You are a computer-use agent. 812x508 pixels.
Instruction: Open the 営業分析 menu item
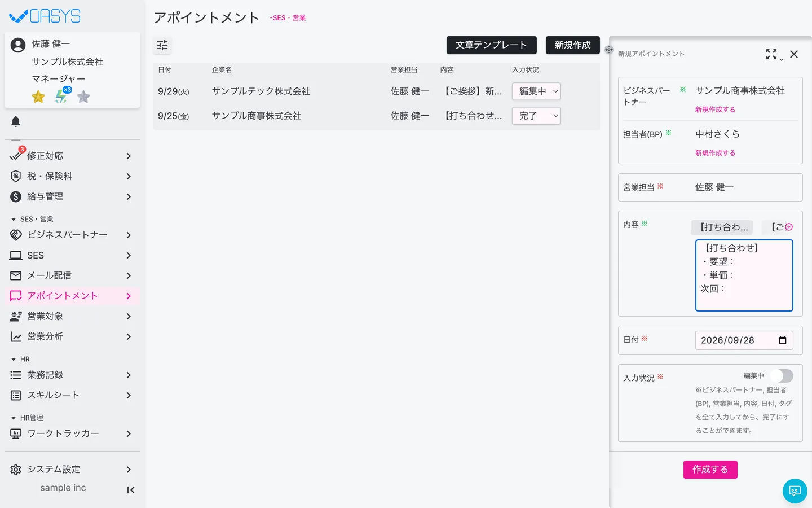click(x=72, y=336)
